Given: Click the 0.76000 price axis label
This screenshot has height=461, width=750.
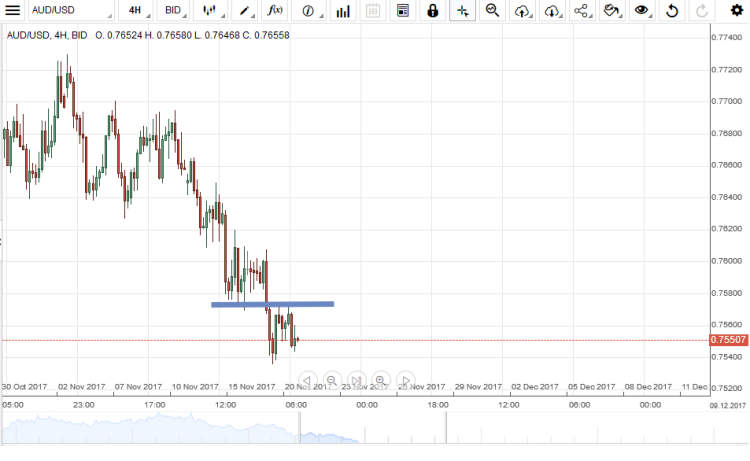Looking at the screenshot, I should click(x=727, y=261).
